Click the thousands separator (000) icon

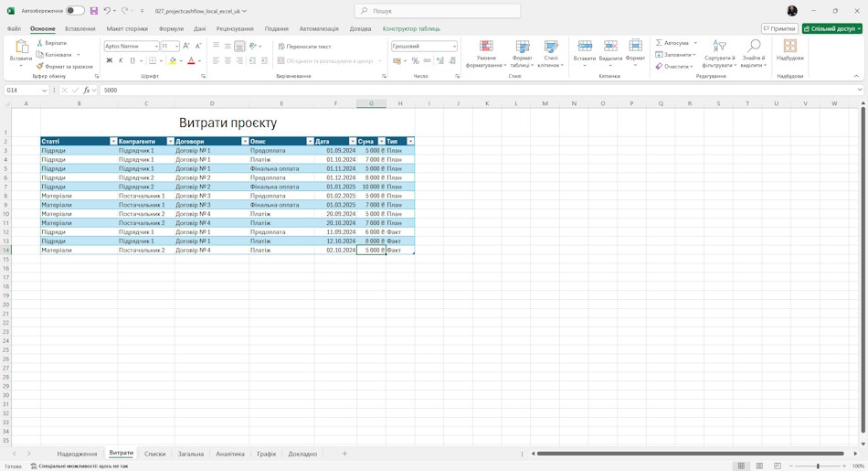428,61
